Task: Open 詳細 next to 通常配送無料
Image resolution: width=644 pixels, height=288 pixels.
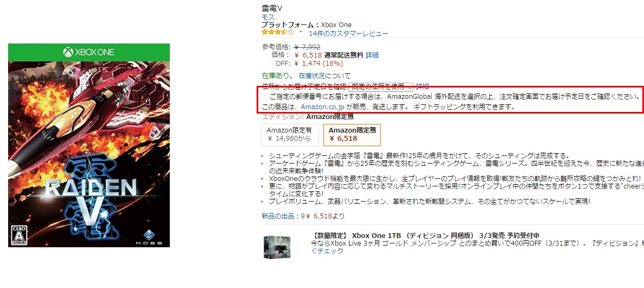Action: 372,55
